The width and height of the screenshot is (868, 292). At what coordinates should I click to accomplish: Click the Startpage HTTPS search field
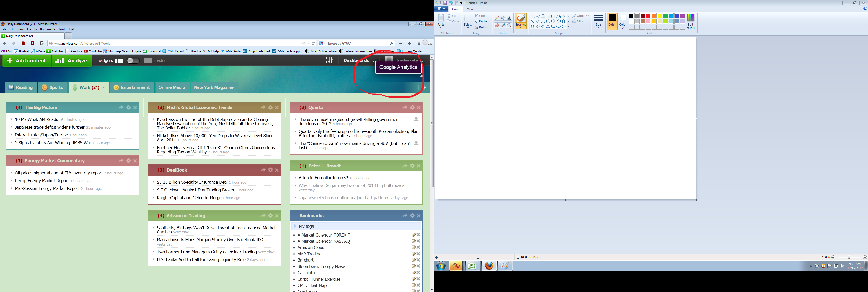point(357,43)
